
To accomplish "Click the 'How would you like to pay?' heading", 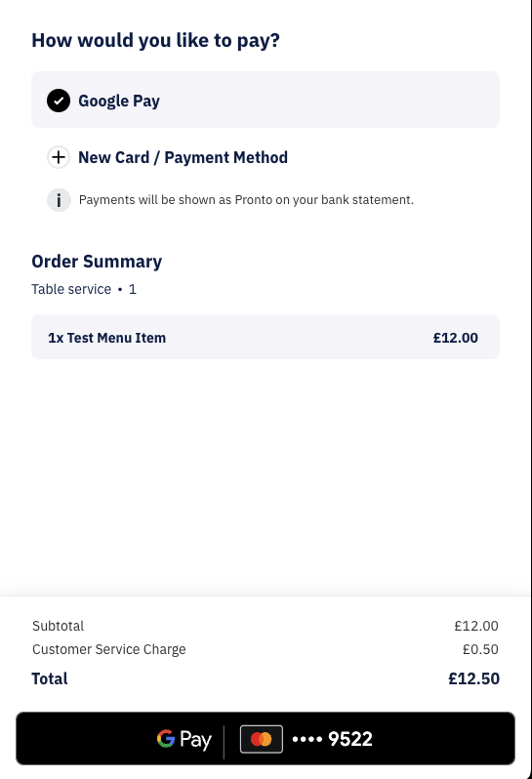I will click(x=155, y=40).
